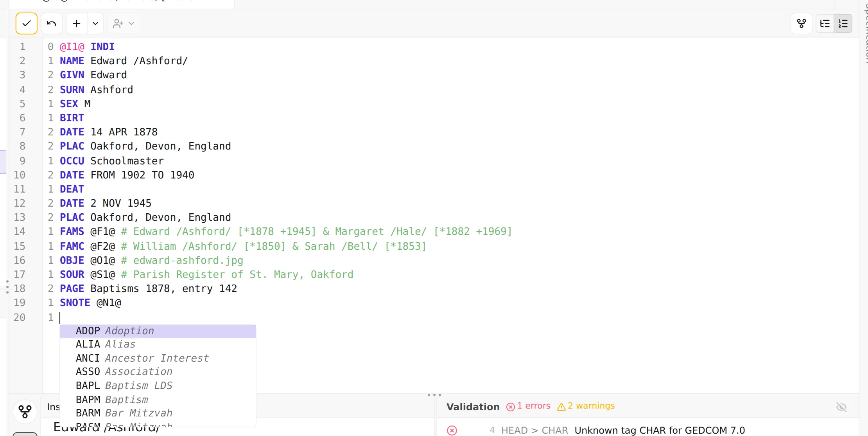Open the tree icon in bottom-left panel

pyautogui.click(x=25, y=411)
